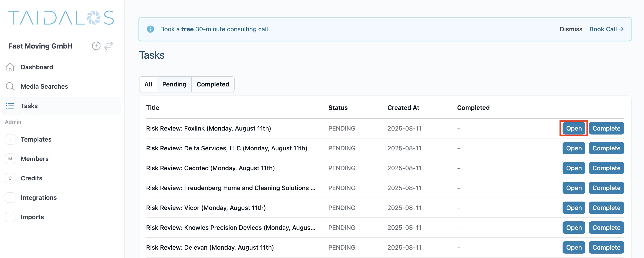Go to Integrations in the Admin menu
Screen dimensions: 644x258
point(38,198)
